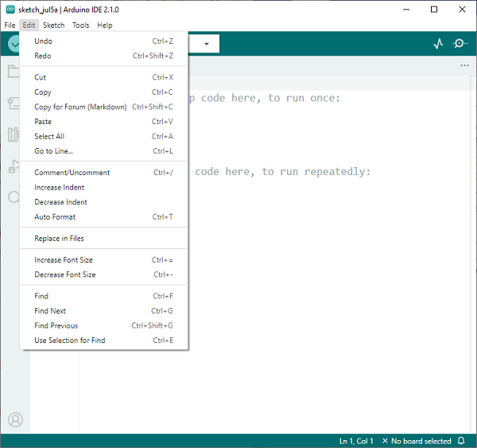Open the Boards Manager sidebar icon
The height and width of the screenshot is (448, 477).
click(14, 103)
